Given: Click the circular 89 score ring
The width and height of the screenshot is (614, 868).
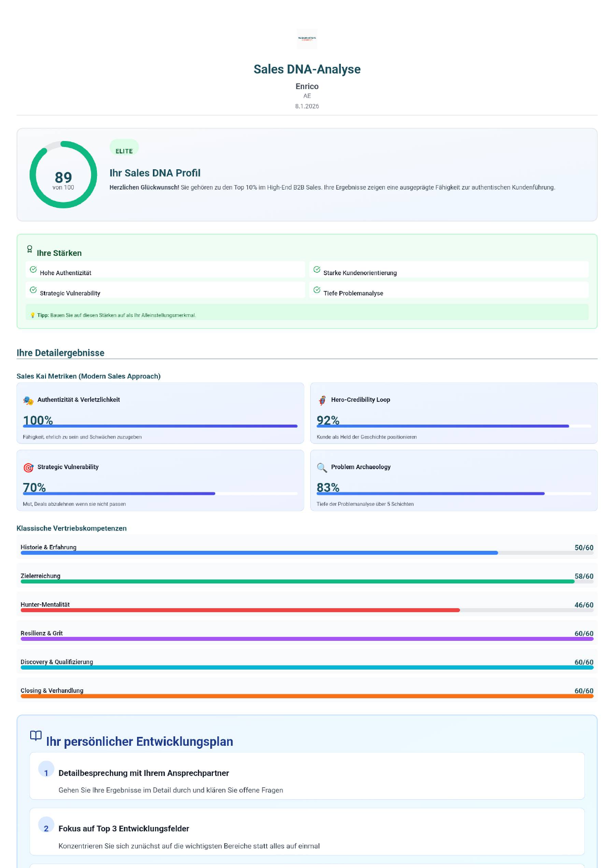Looking at the screenshot, I should (x=63, y=175).
